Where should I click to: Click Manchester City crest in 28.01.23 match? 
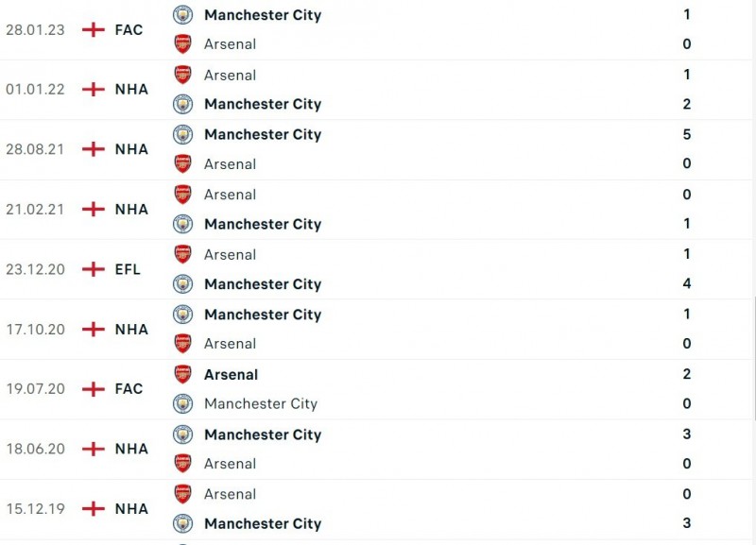point(182,15)
